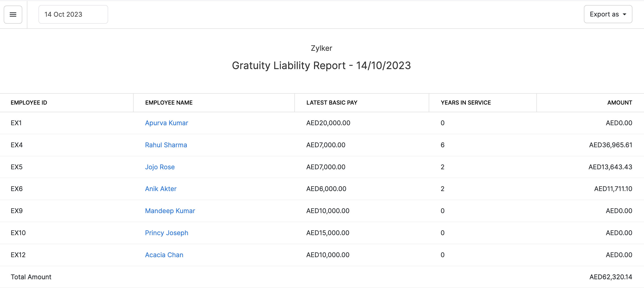The height and width of the screenshot is (288, 644).
Task: View Acacia Chan's employee record
Action: pyautogui.click(x=164, y=255)
